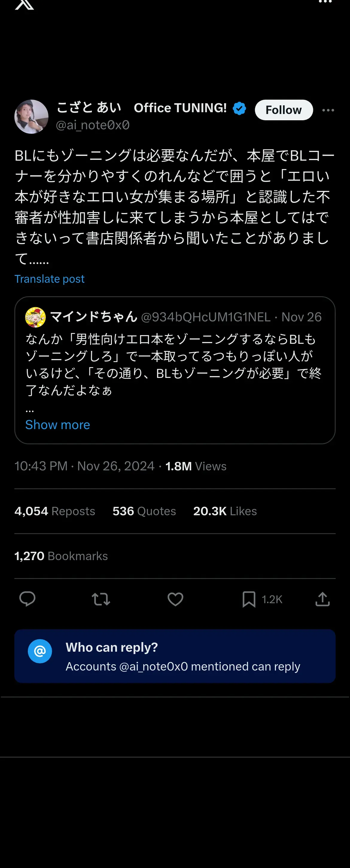The height and width of the screenshot is (868, 350).
Task: Open quoted post's @934bQHcUM1G1NEL handle
Action: tap(206, 317)
